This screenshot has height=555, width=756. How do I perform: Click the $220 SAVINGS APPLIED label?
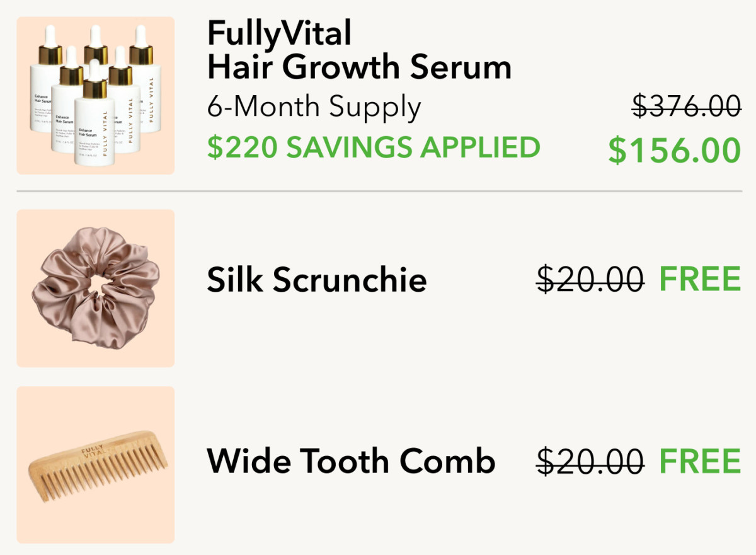(x=374, y=147)
